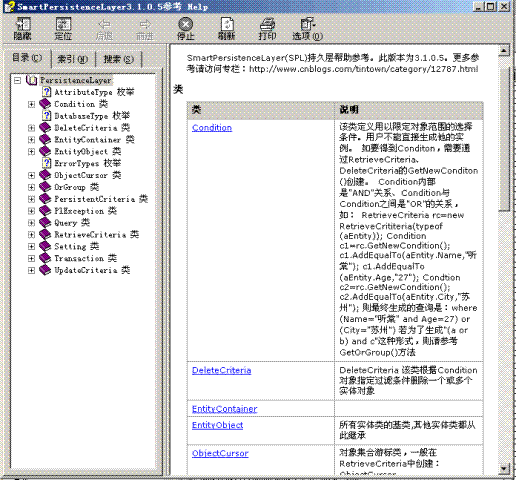Click the 隐藏 (Hide) toolbar icon

[23, 29]
